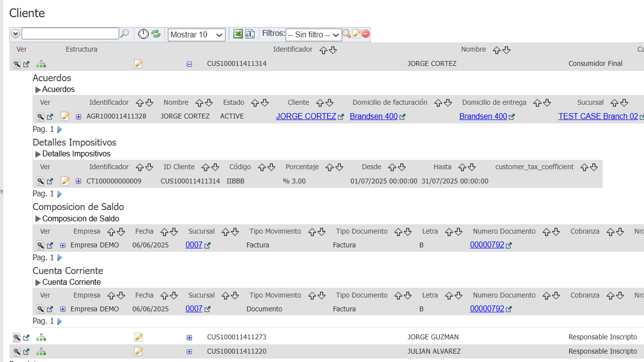The height and width of the screenshot is (362, 644).
Task: Sort Detalles Impositivos by Hasta ascending
Action: tap(462, 167)
